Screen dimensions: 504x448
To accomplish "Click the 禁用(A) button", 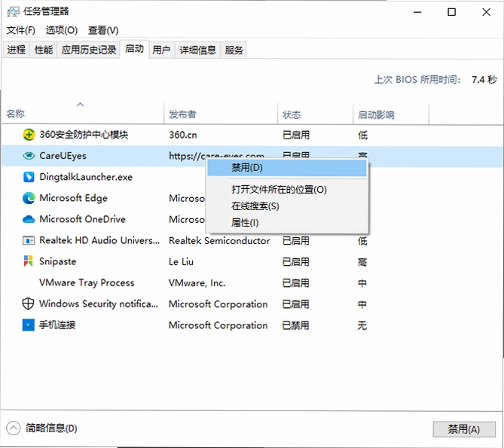I will coord(464,429).
